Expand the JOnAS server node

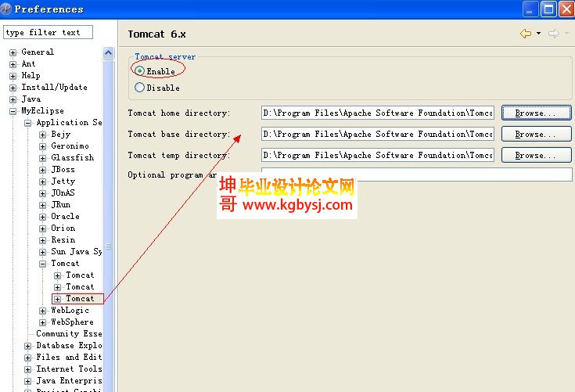point(42,193)
